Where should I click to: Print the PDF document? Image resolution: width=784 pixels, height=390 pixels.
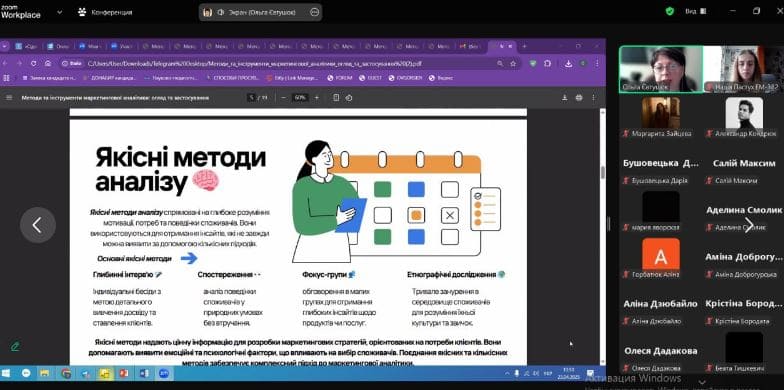(x=579, y=98)
